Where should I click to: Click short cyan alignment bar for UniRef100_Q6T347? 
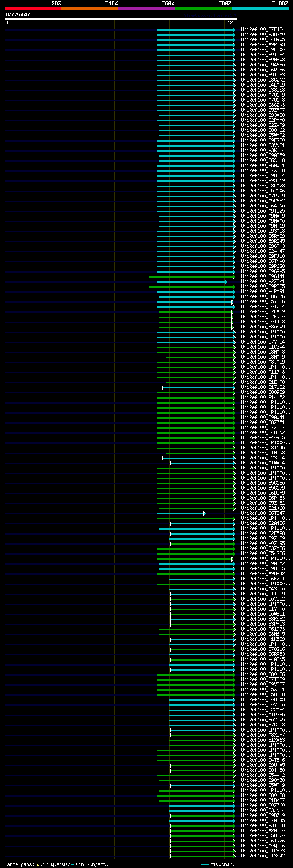181,513
